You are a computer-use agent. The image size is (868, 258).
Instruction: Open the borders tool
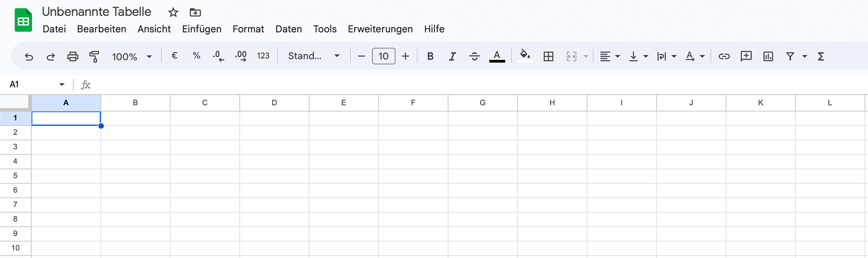[548, 56]
